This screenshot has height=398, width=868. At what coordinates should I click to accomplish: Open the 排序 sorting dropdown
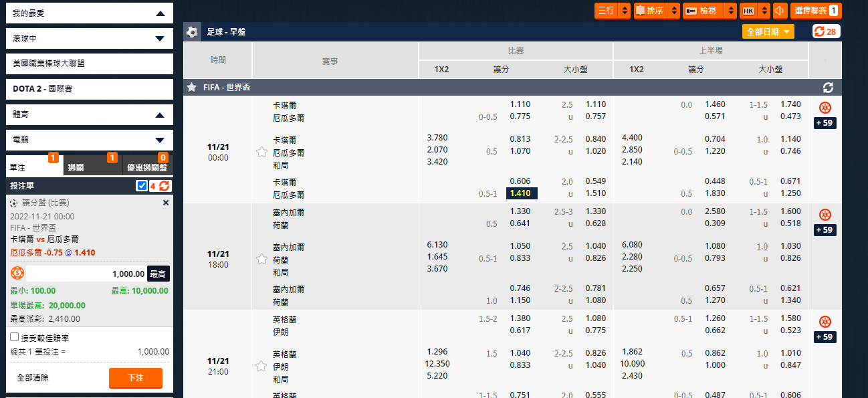[x=656, y=11]
